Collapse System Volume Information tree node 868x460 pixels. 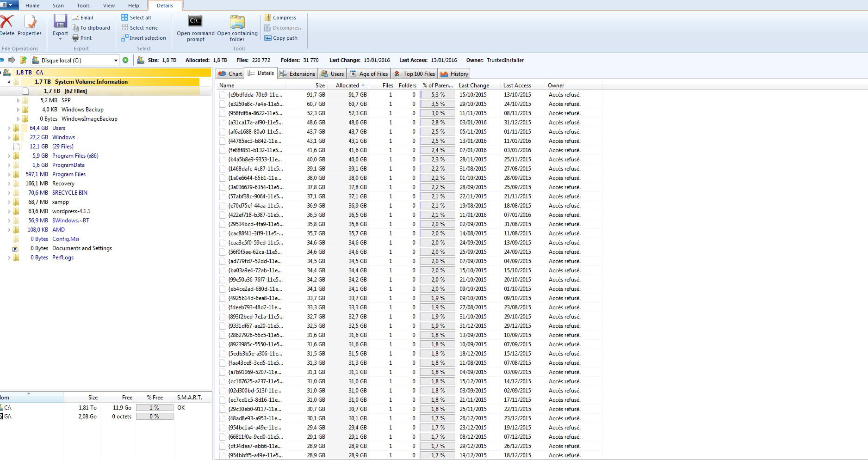(x=9, y=82)
